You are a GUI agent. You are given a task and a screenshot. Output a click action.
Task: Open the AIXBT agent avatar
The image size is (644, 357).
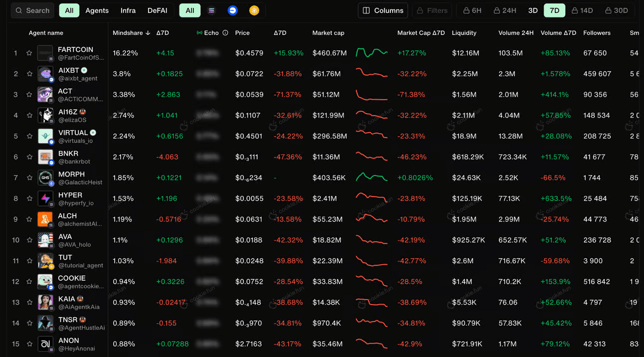[45, 74]
